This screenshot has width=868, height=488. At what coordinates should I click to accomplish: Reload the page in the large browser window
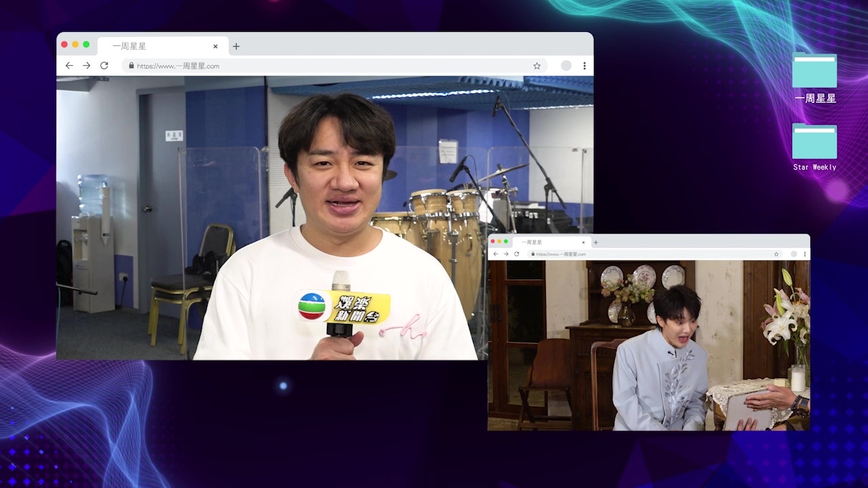click(x=104, y=66)
